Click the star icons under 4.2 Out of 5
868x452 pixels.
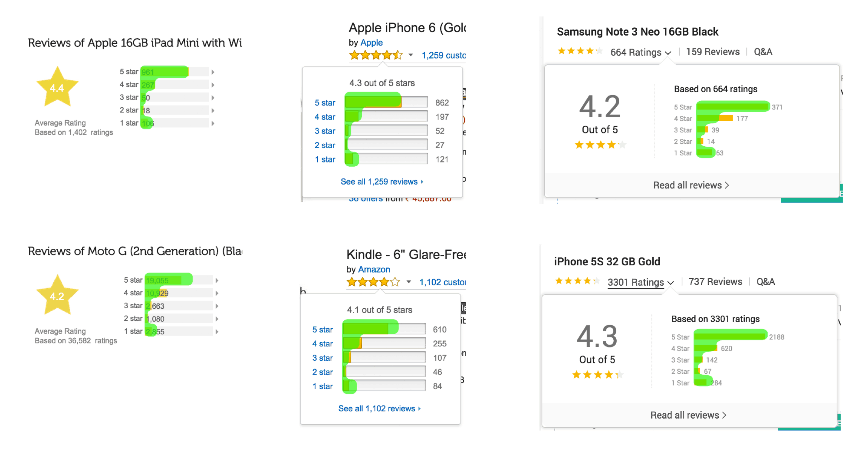[x=600, y=145]
